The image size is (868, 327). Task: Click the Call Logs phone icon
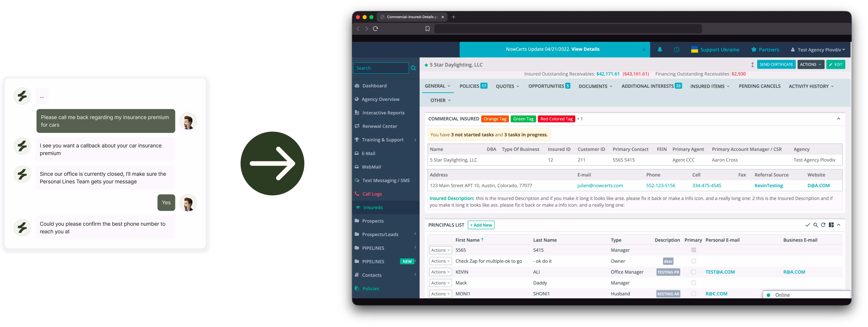tap(357, 194)
